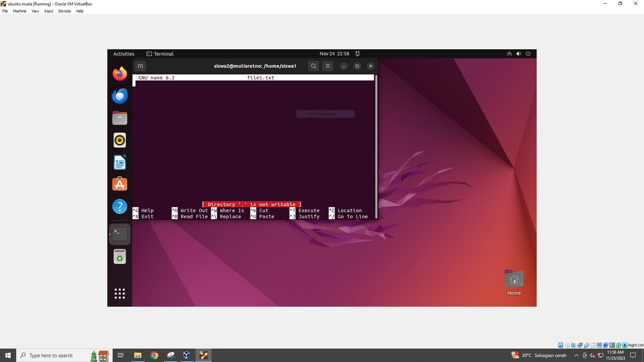The width and height of the screenshot is (644, 362).
Task: Click the Windows Start button
Action: pos(8,355)
